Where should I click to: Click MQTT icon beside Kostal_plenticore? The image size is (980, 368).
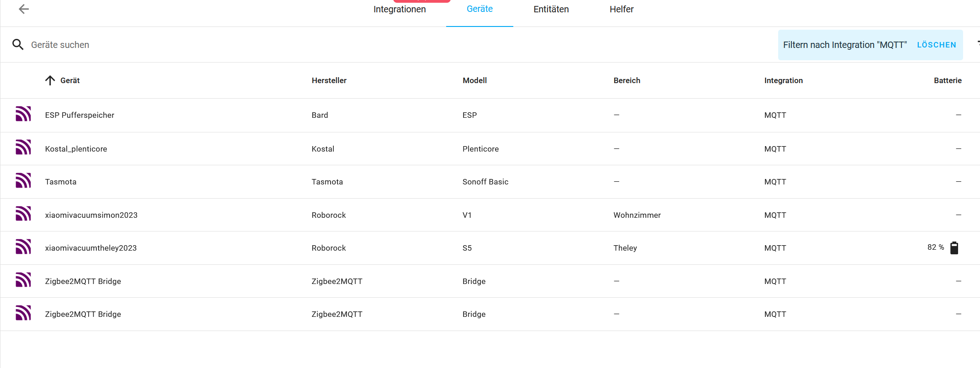[x=23, y=147]
